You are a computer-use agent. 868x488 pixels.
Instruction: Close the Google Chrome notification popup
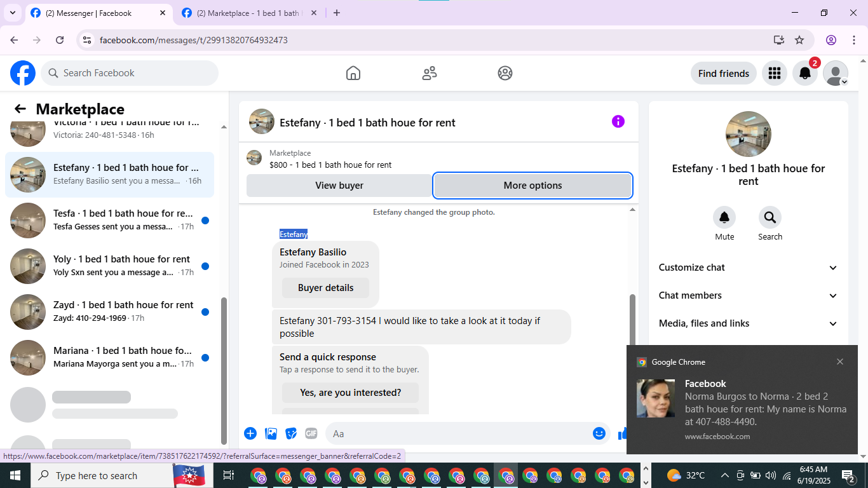[840, 362]
